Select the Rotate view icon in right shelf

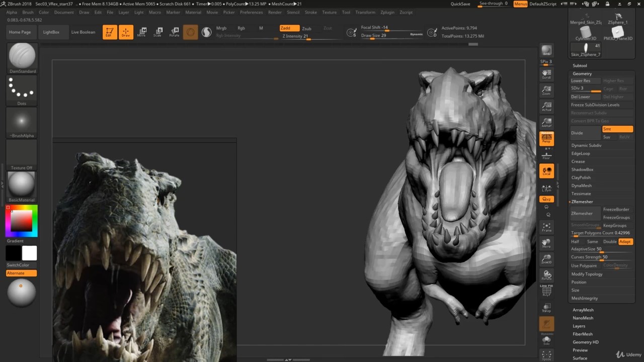[546, 276]
